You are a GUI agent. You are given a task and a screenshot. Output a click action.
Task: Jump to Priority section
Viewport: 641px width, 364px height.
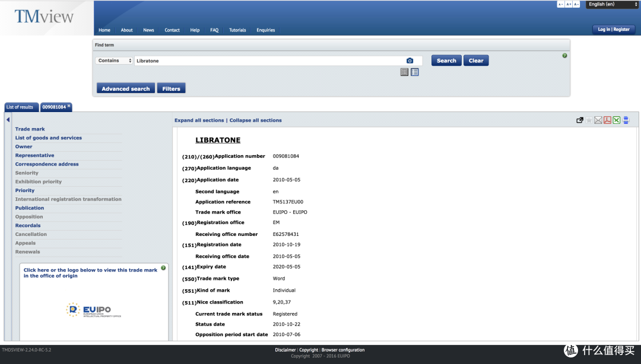(x=25, y=190)
